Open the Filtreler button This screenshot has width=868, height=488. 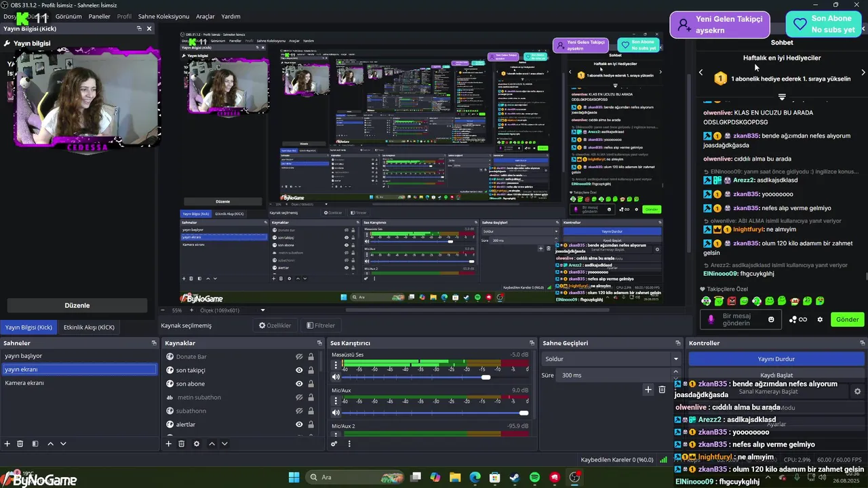321,325
